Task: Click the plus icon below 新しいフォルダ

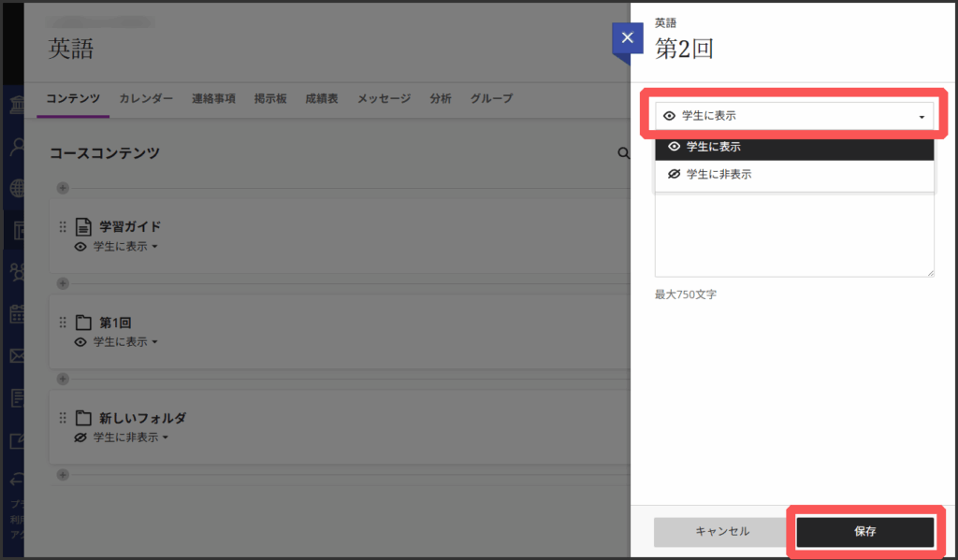Action: (63, 474)
